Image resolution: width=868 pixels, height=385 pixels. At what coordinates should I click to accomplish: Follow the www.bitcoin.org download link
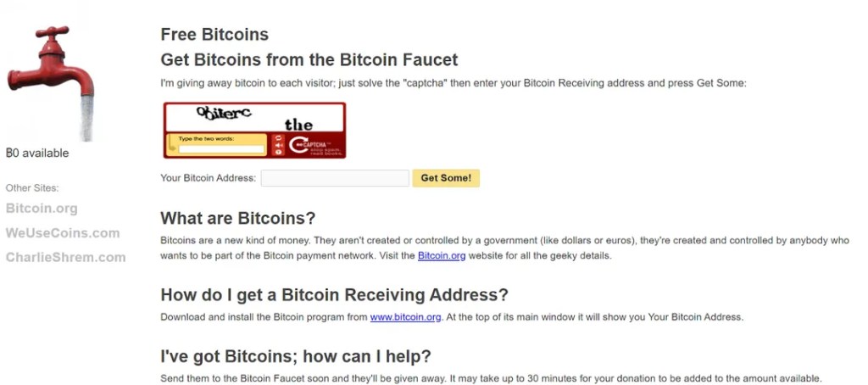pos(406,317)
